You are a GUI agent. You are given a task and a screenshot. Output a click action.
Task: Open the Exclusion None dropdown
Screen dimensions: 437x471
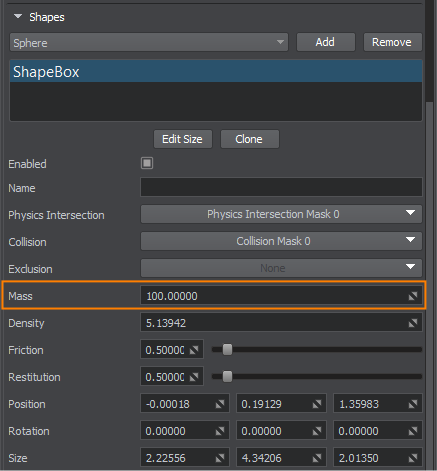[x=281, y=268]
